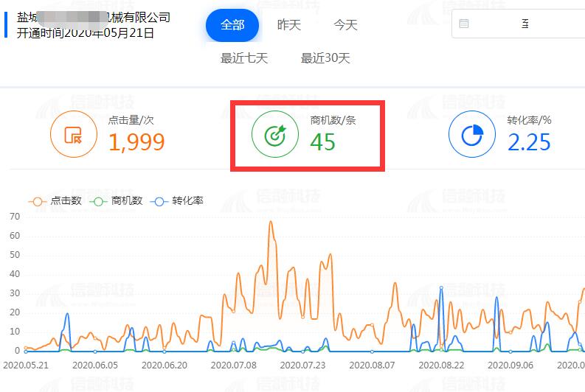This screenshot has height=392, width=585.
Task: Click the start date input field
Action: 494,24
